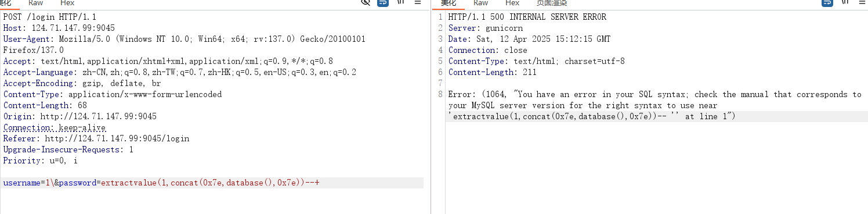Image resolution: width=868 pixels, height=214 pixels.
Task: Click the 'HTTP/1.1 500 INTERNAL SERVER ERROR' status line
Action: [x=527, y=17]
